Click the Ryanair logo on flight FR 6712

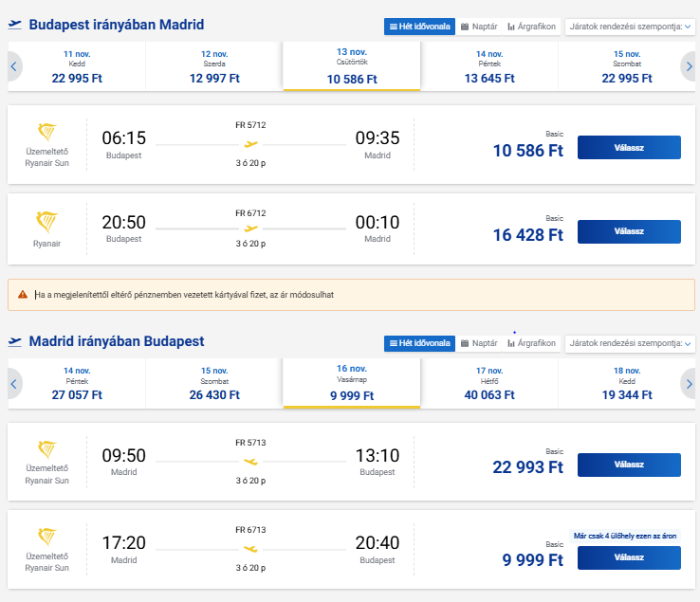tap(46, 223)
